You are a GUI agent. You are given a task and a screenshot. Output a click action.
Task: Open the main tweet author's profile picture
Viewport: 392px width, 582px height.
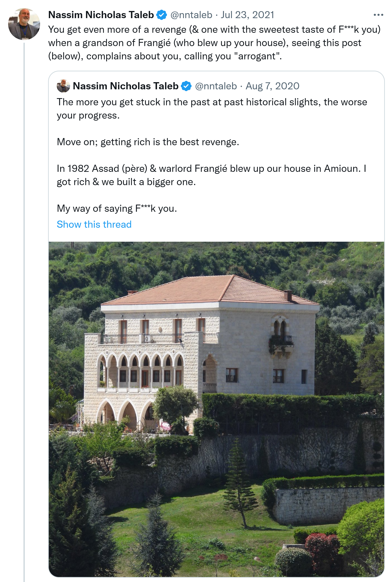point(24,24)
